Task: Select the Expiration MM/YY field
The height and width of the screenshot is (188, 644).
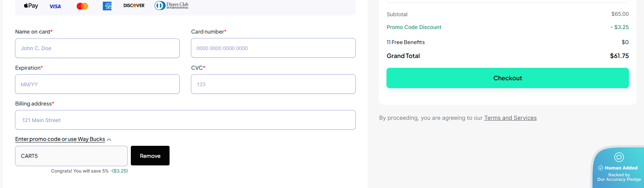Action: coord(97,84)
